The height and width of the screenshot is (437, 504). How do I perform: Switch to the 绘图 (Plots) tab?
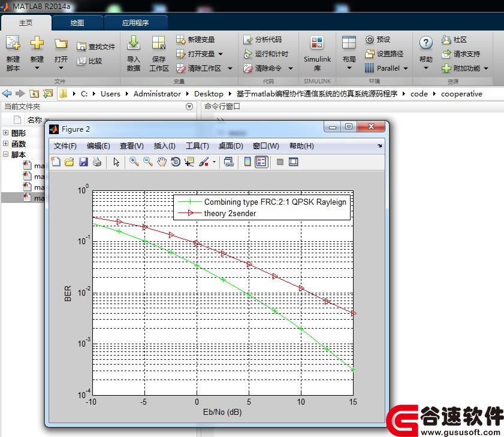coord(77,23)
